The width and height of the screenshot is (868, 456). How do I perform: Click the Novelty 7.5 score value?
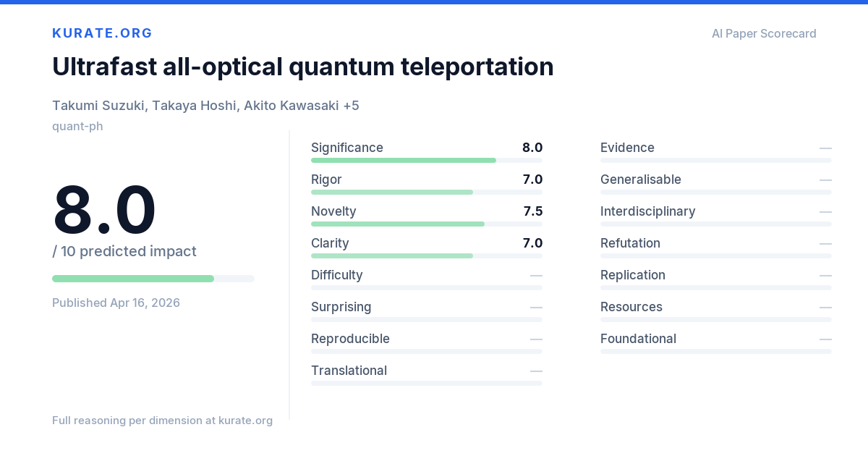(x=533, y=211)
